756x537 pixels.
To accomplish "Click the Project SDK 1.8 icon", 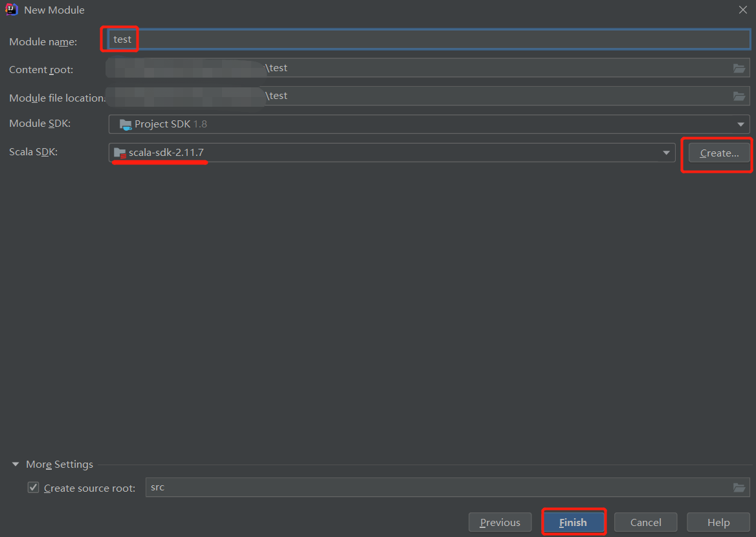I will (126, 124).
